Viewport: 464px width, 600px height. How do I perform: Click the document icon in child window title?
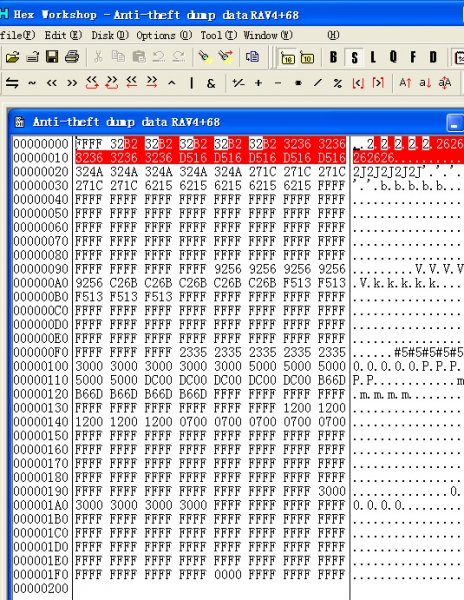pos(19,122)
